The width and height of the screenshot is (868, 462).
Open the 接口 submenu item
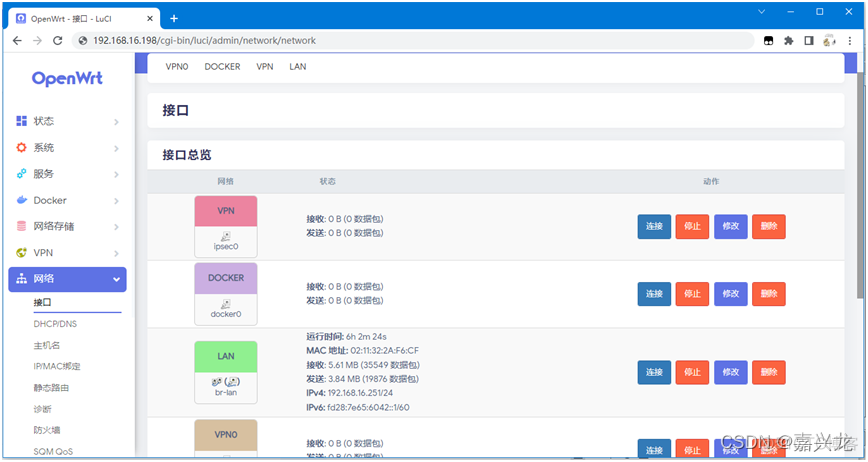coord(43,302)
